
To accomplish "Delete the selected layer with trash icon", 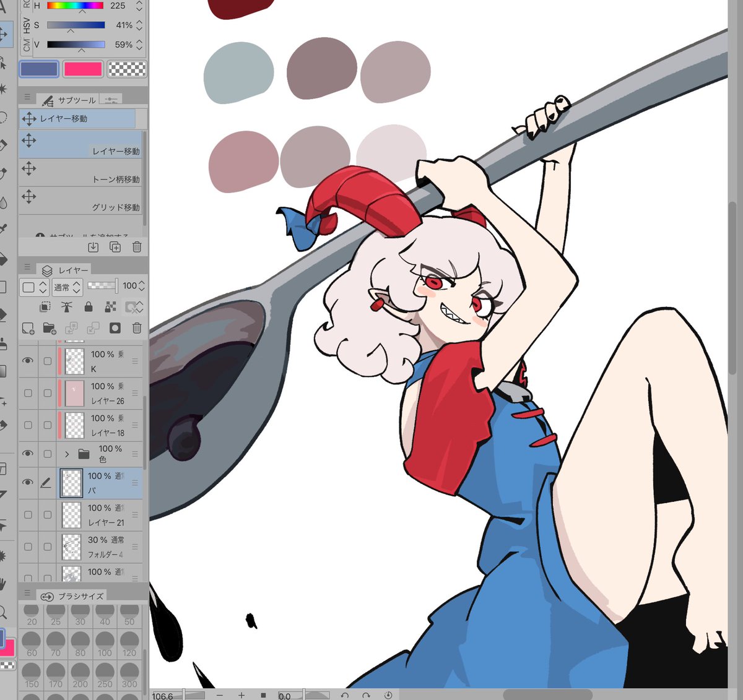I will pyautogui.click(x=137, y=328).
